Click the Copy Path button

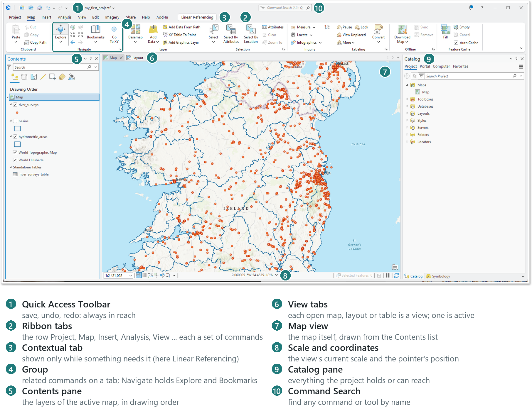point(35,43)
